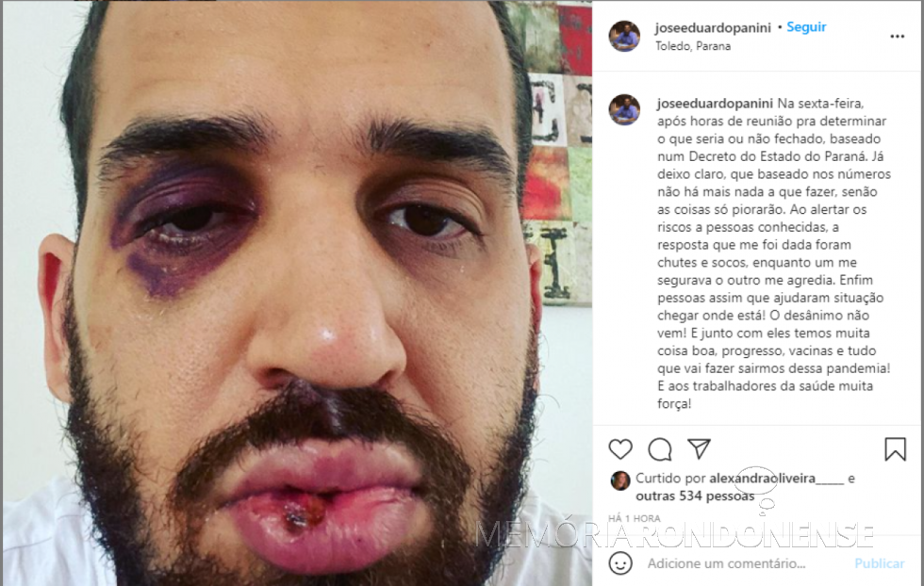Click the Seguir follow link
Image resolution: width=924 pixels, height=586 pixels.
[806, 27]
